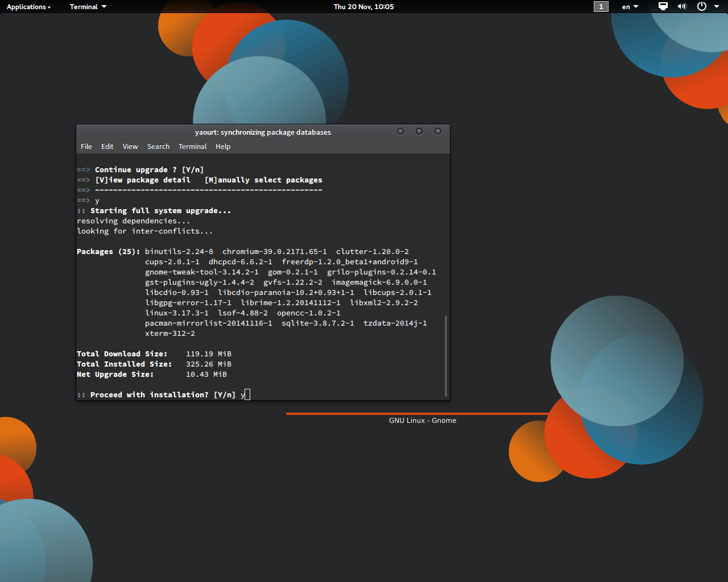Click the terminal vertical scrollbar
Screen dimensions: 728x582
click(x=446, y=356)
